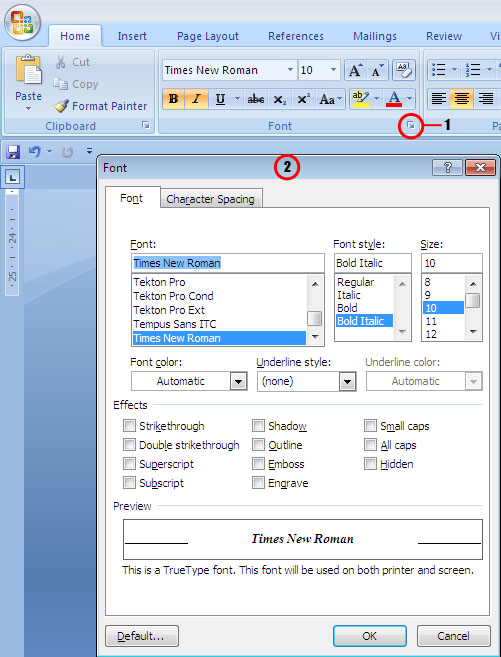Image resolution: width=501 pixels, height=657 pixels.
Task: Align text left
Action: (439, 99)
